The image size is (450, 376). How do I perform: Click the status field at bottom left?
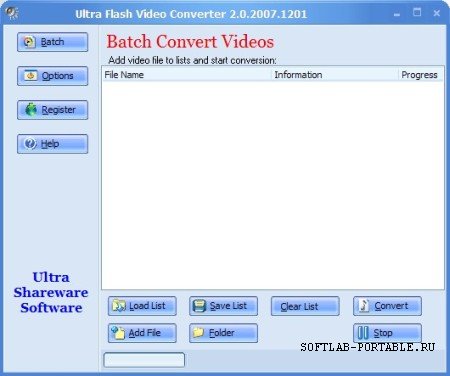pyautogui.click(x=144, y=360)
